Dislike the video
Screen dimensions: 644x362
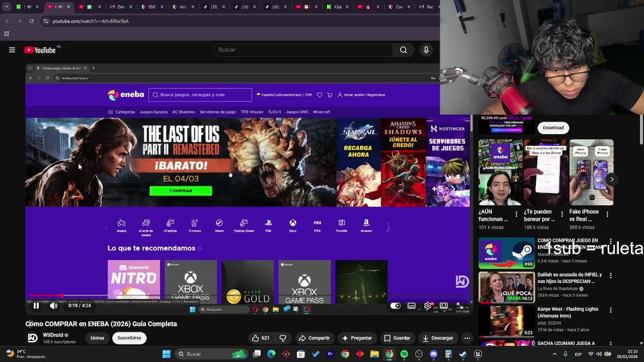[x=283, y=338]
